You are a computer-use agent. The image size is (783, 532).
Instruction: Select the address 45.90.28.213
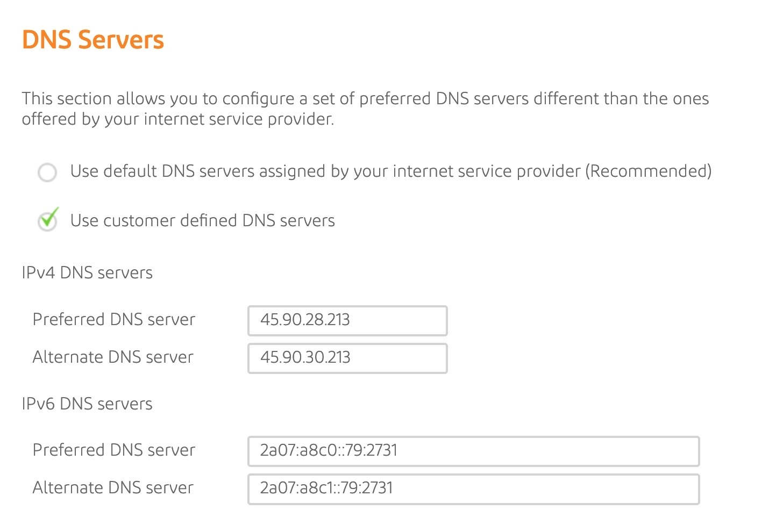point(305,320)
